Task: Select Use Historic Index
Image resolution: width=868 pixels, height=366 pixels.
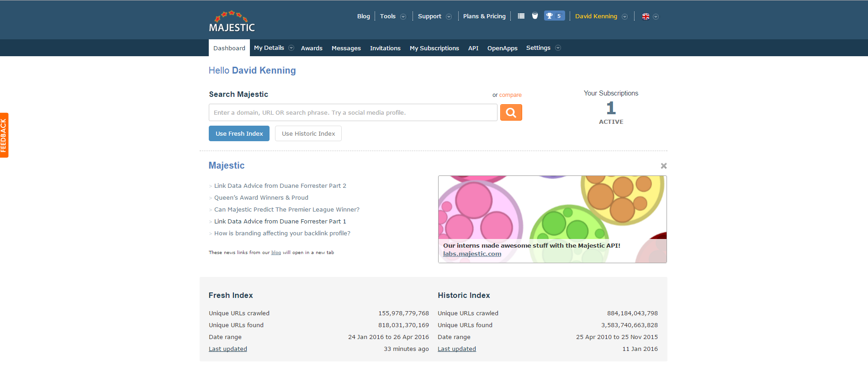Action: 308,133
